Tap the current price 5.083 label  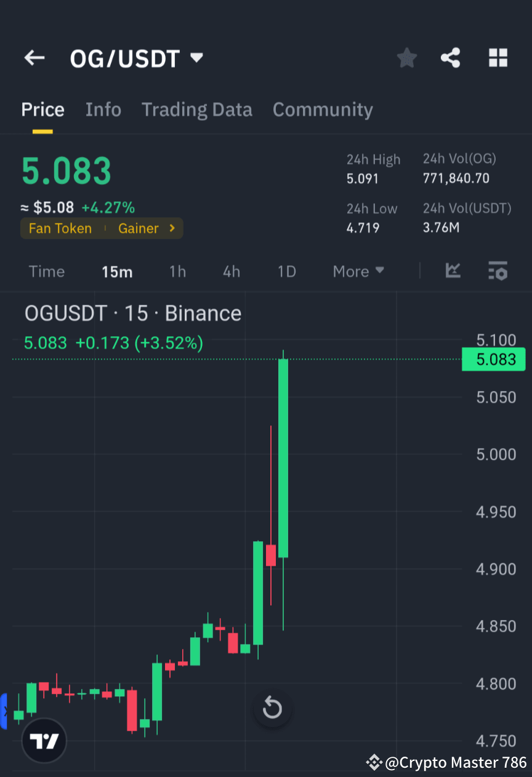66,171
